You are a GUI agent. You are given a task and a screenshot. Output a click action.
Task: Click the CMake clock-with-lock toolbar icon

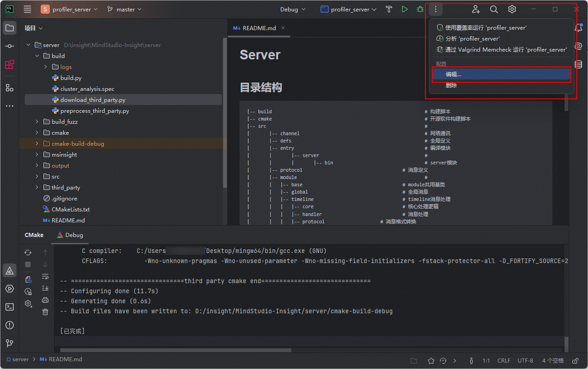pos(28,292)
